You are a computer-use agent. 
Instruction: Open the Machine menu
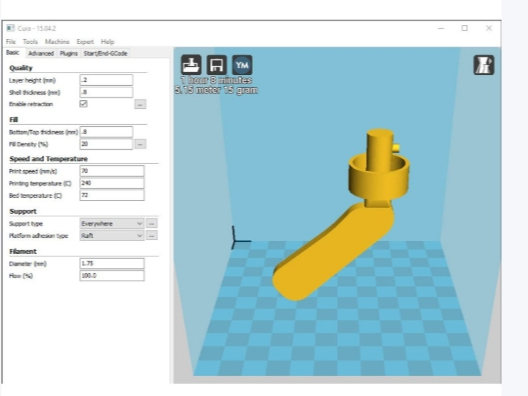click(57, 41)
